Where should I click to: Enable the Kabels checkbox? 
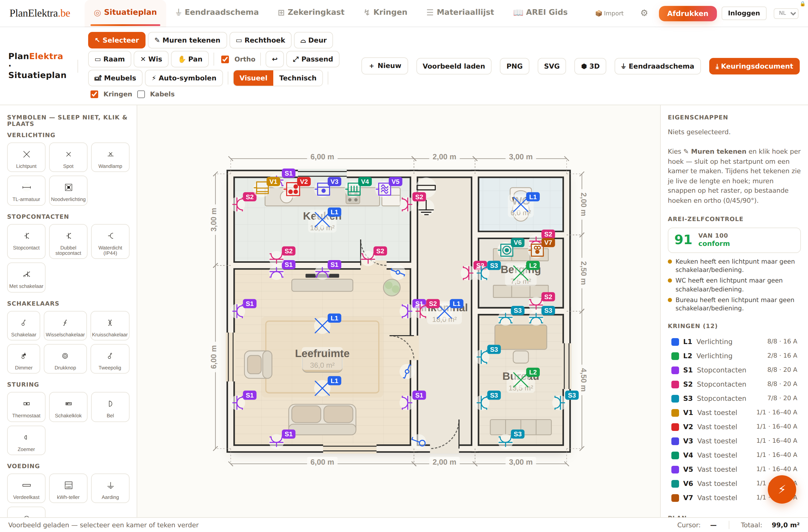pos(141,94)
